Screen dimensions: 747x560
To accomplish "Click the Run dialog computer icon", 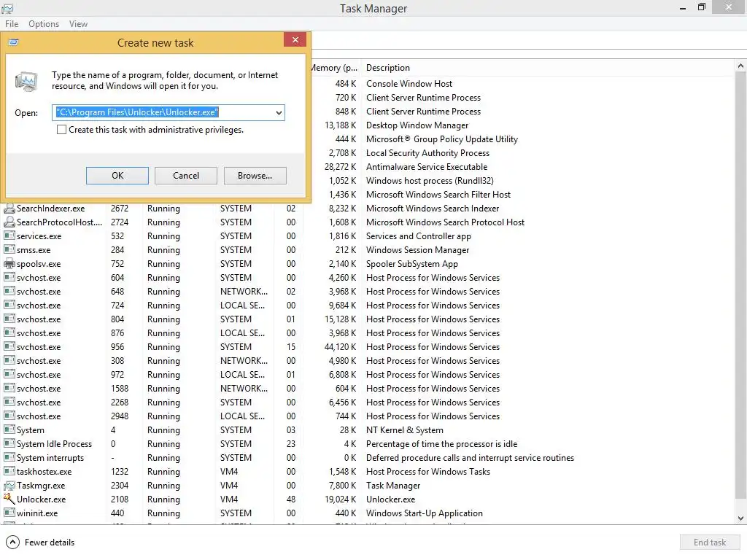I will click(26, 82).
